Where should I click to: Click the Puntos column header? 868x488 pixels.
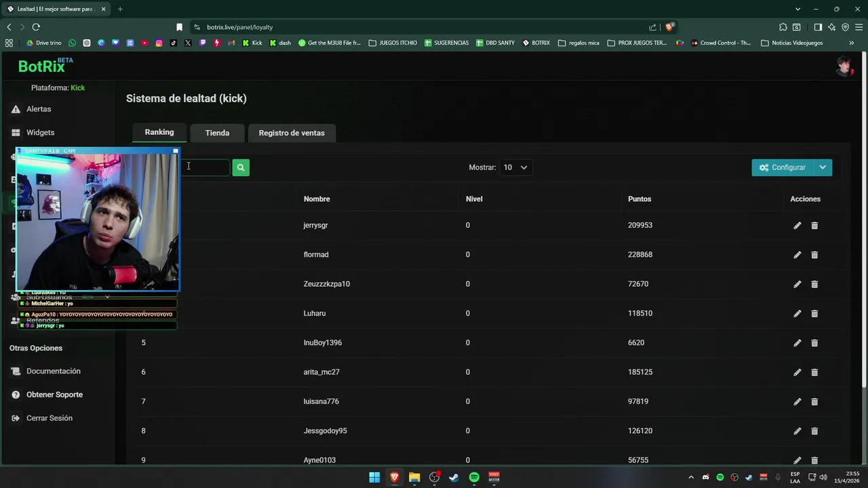[639, 199]
